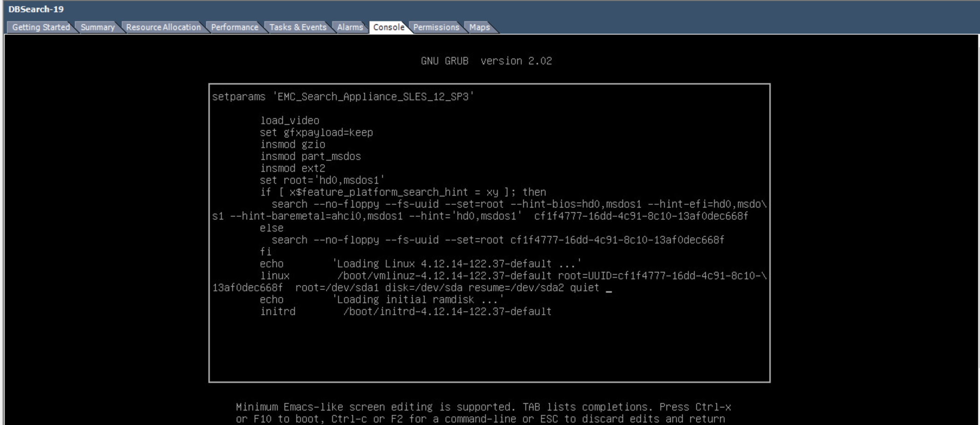The width and height of the screenshot is (980, 425).
Task: View the Tasks & Events tab
Action: coord(299,27)
